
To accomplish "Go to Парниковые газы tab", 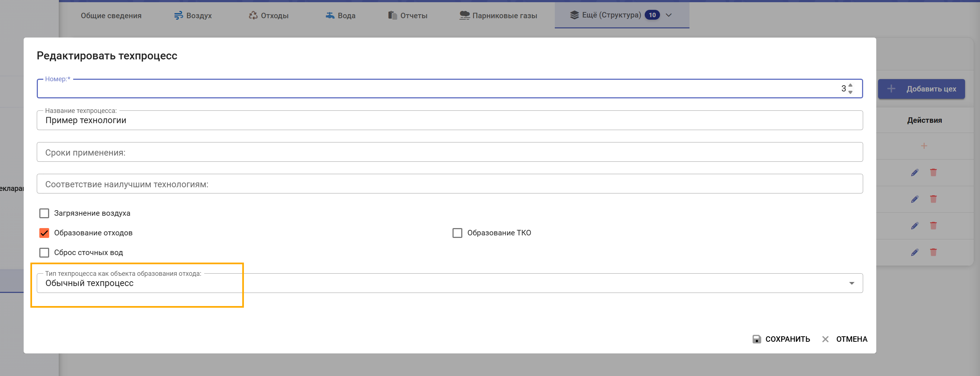I will click(498, 16).
